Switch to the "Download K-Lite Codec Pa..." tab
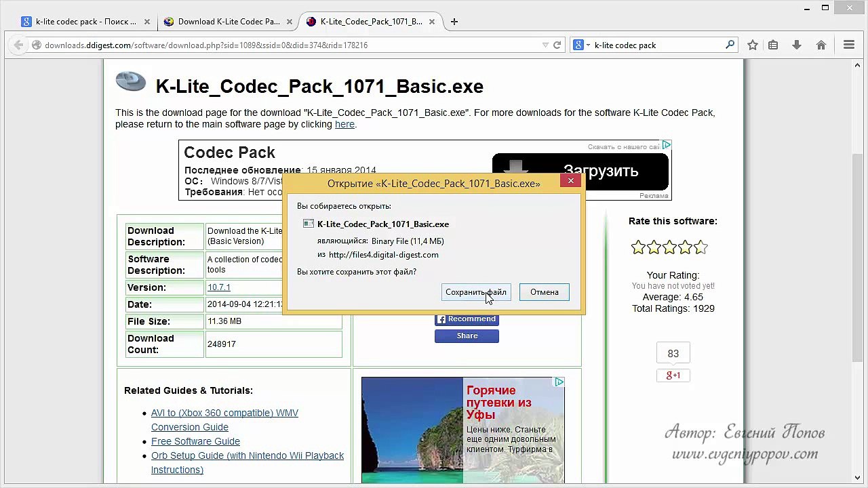The image size is (868, 488). (228, 22)
